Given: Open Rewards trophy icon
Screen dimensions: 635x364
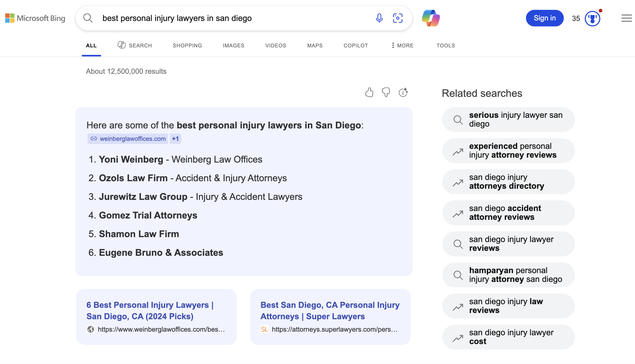Looking at the screenshot, I should [x=593, y=18].
